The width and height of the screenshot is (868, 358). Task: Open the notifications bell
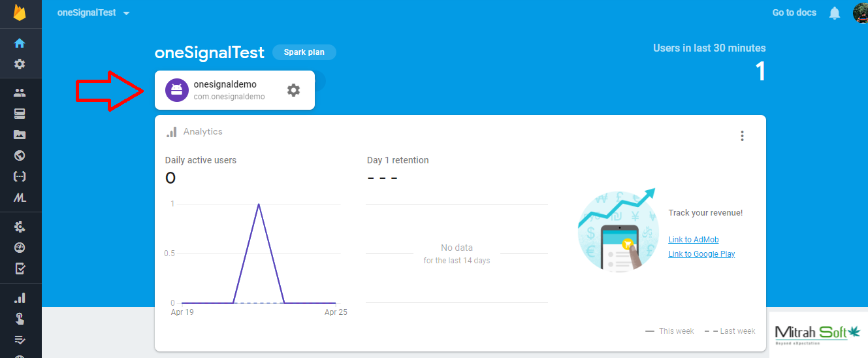click(835, 13)
